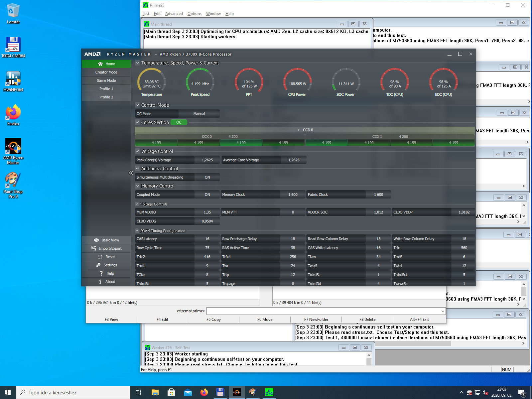Image resolution: width=532 pixels, height=399 pixels.
Task: Open the Options menu in Prime95
Action: [195, 14]
